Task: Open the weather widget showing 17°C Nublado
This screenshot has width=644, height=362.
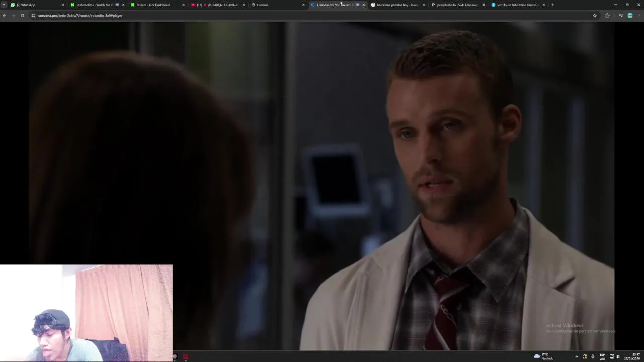Action: 544,356
